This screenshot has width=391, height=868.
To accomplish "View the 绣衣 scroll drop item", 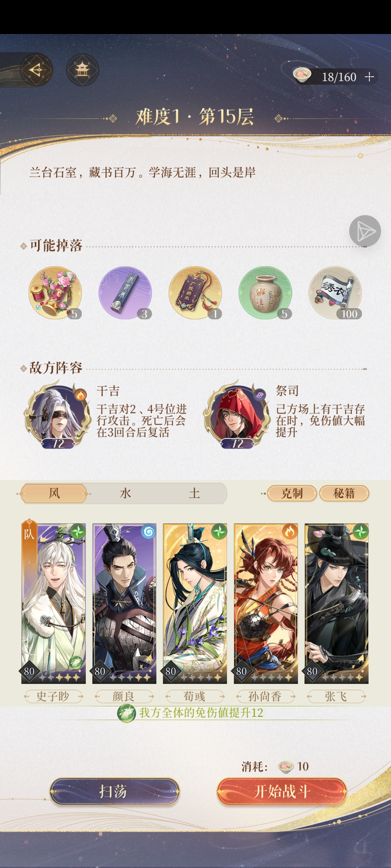I will (x=335, y=293).
